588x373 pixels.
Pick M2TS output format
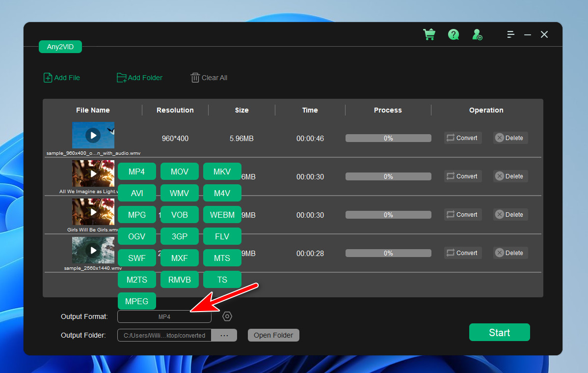point(136,280)
